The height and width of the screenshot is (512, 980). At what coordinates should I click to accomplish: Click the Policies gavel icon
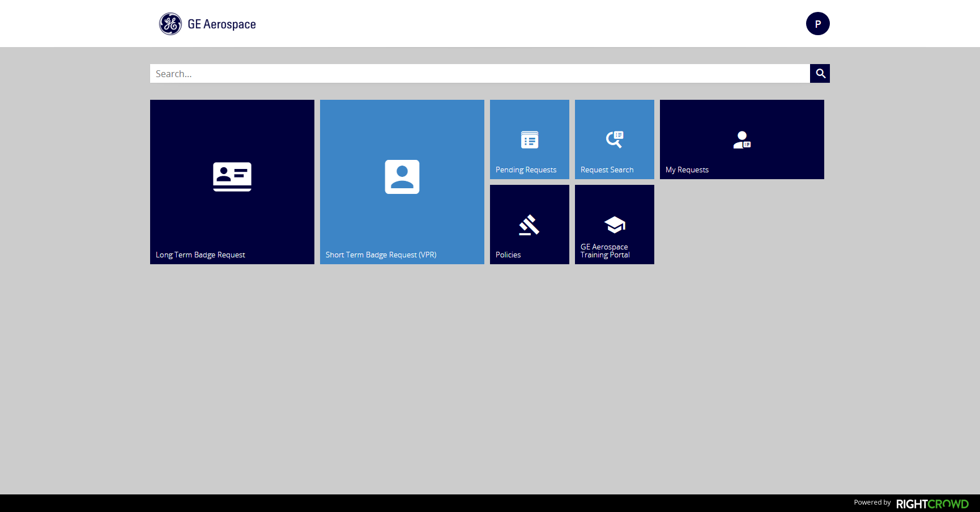point(529,225)
